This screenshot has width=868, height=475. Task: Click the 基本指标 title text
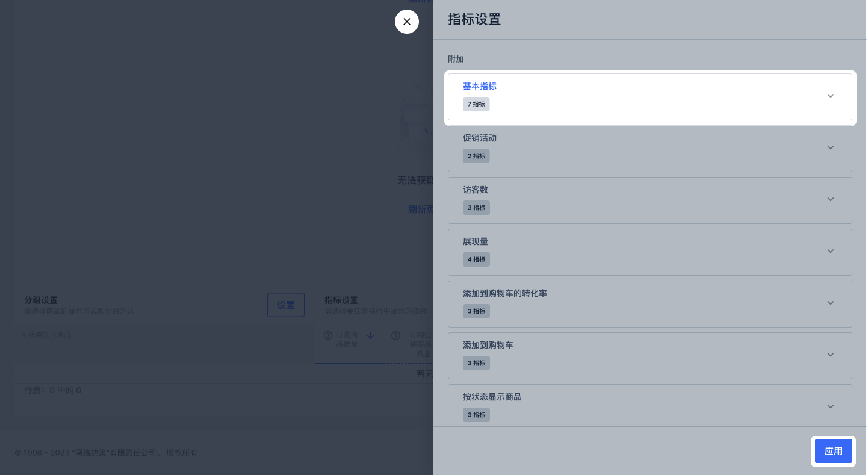(x=480, y=86)
